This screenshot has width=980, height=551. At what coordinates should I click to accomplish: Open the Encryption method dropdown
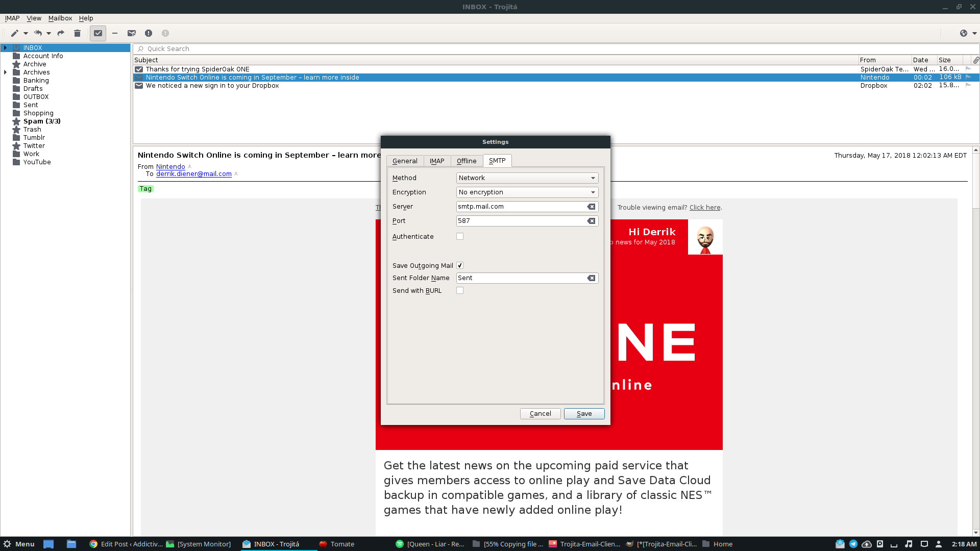click(x=526, y=192)
